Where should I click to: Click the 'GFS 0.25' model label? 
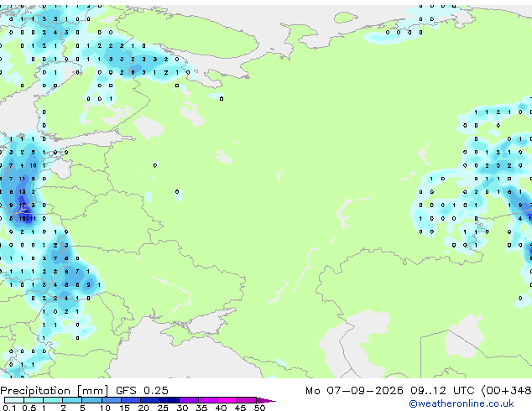point(142,391)
